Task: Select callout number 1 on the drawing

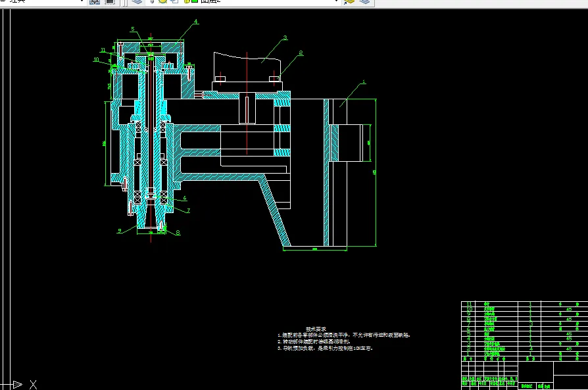Action: 363,82
